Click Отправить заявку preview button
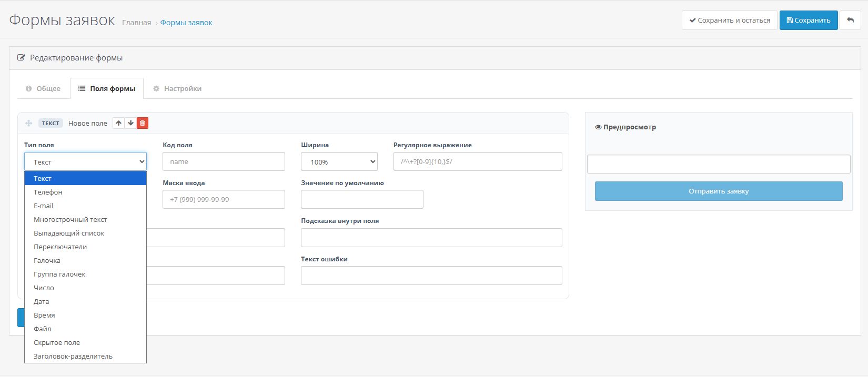The width and height of the screenshot is (868, 377). coord(719,191)
